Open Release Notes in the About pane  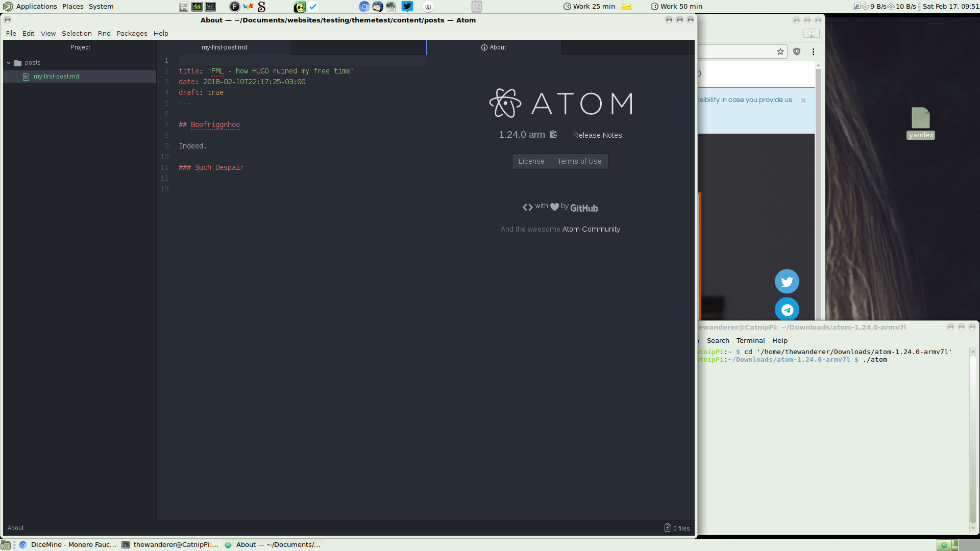coord(597,135)
